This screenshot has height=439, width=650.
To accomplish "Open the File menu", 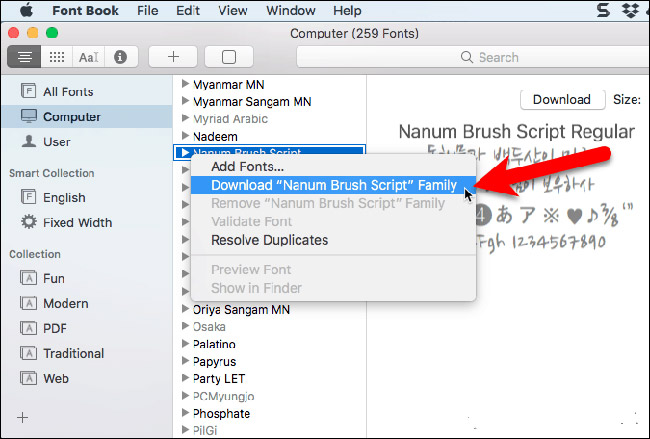I will tap(148, 10).
